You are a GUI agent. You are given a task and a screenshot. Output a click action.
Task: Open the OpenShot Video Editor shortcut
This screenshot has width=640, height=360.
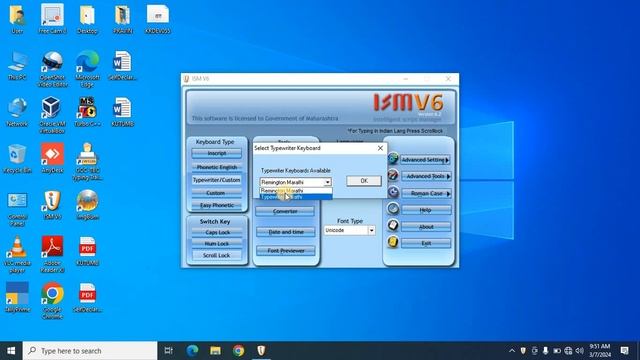click(x=52, y=69)
